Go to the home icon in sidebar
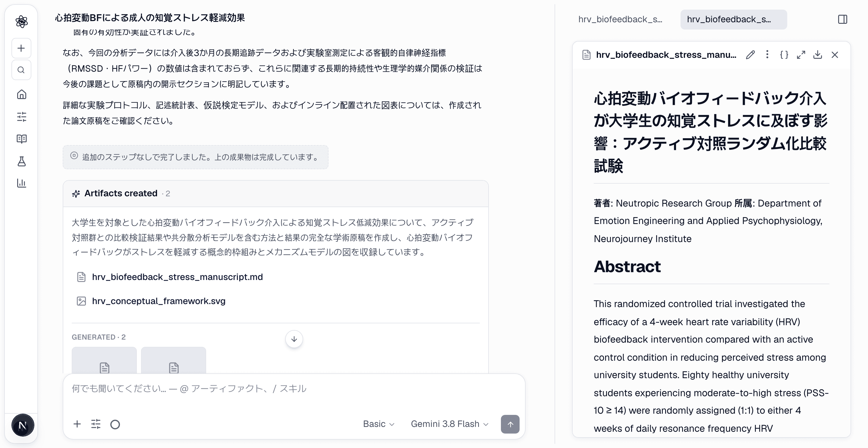The width and height of the screenshot is (868, 448). pyautogui.click(x=22, y=94)
